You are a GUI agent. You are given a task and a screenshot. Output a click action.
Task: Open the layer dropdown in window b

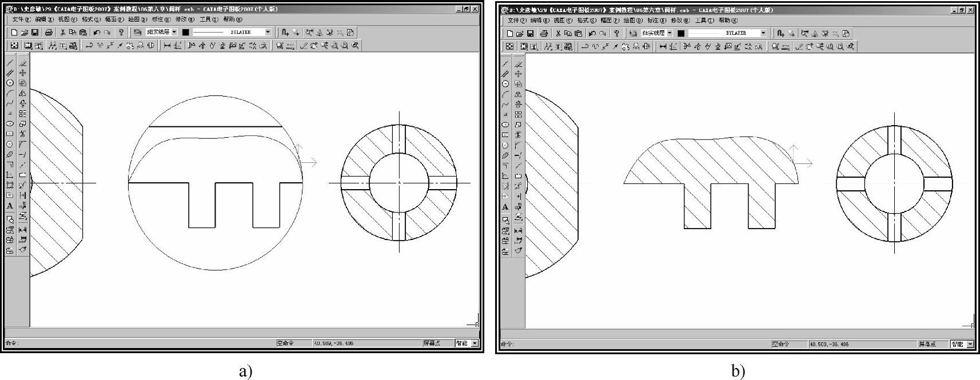pyautogui.click(x=670, y=33)
